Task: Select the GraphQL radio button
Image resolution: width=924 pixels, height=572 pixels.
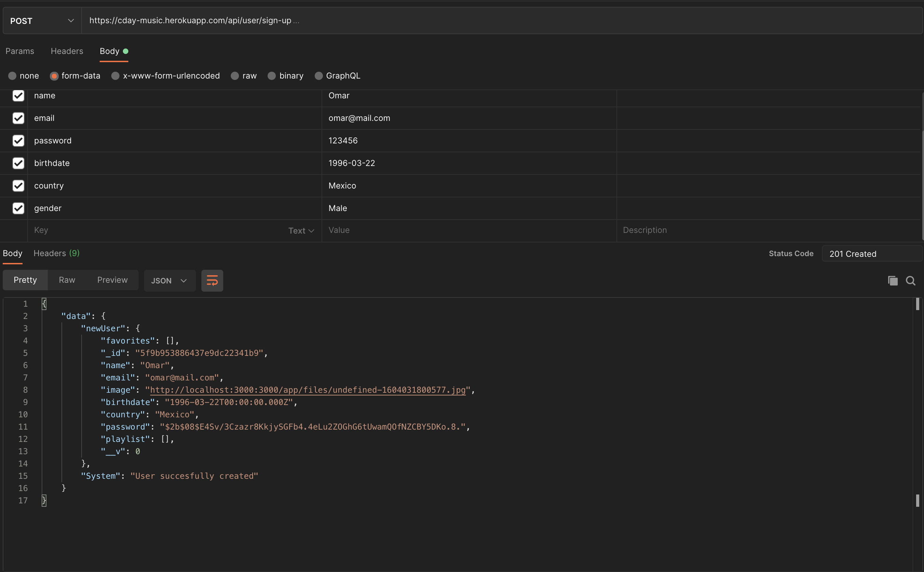Action: [319, 76]
